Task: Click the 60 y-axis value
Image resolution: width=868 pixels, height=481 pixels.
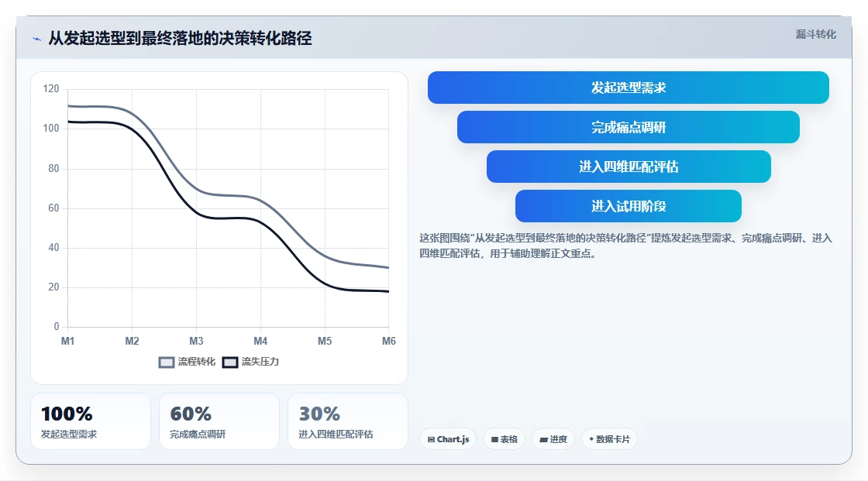Action: 53,208
